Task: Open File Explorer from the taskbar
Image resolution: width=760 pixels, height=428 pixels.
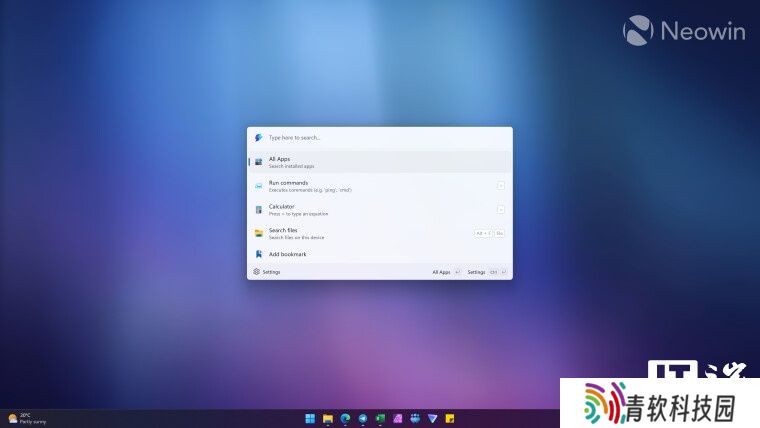Action: coord(327,418)
